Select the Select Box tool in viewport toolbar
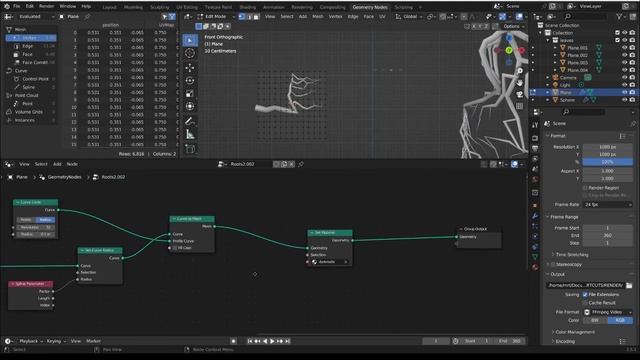640x360 pixels. [x=190, y=40]
